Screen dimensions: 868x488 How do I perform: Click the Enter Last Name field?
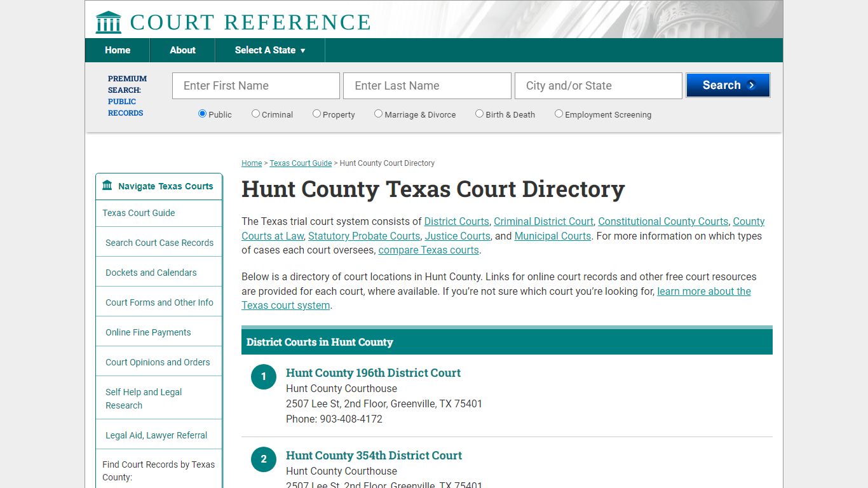click(427, 86)
